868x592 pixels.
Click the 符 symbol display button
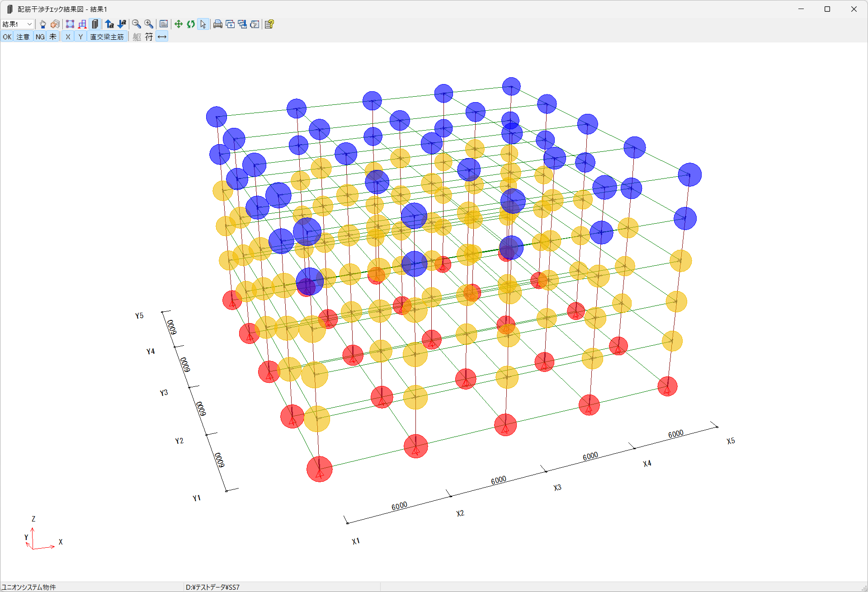click(x=149, y=37)
